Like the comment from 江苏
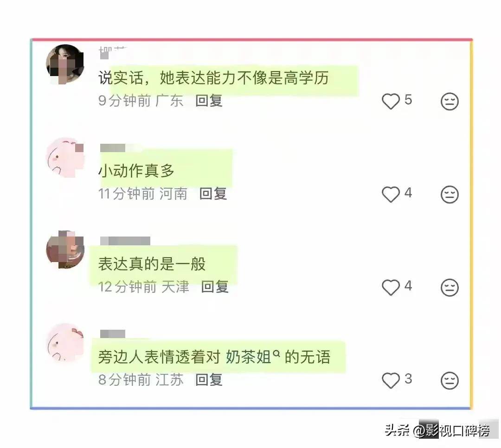The width and height of the screenshot is (501, 448). 391,380
